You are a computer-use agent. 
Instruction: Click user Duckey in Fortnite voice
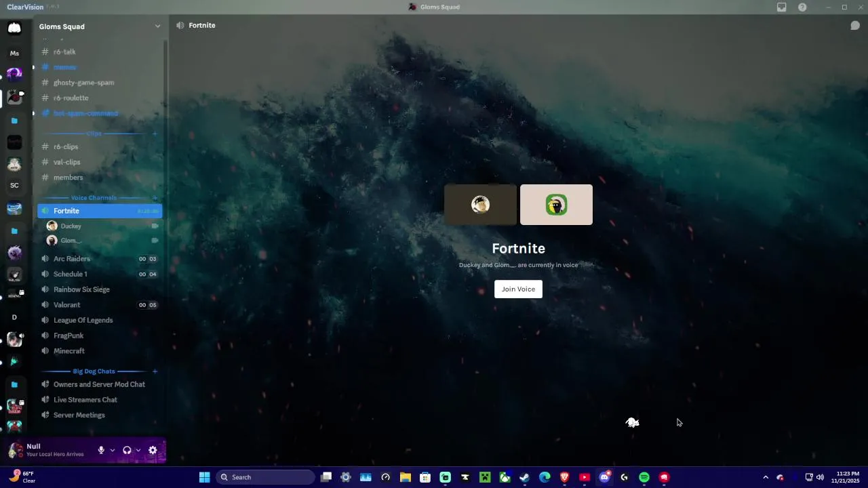102,226
